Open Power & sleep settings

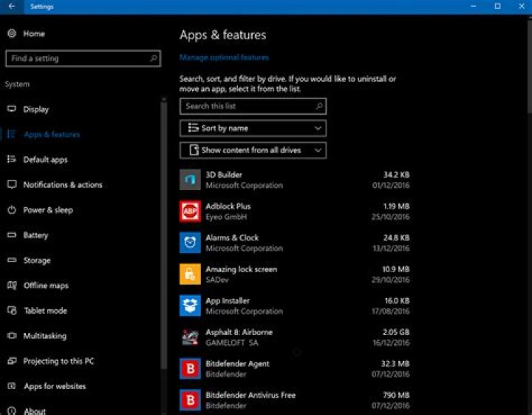(48, 210)
